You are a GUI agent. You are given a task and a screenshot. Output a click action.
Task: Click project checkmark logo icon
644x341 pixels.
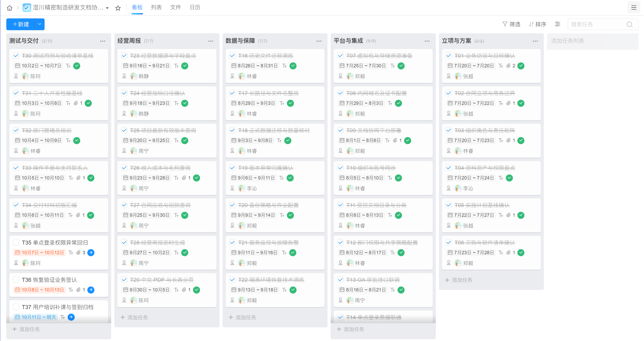(27, 8)
